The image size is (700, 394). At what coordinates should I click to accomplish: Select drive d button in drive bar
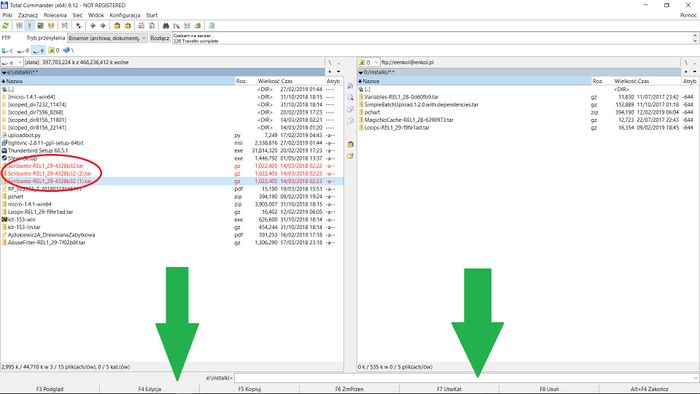23,50
